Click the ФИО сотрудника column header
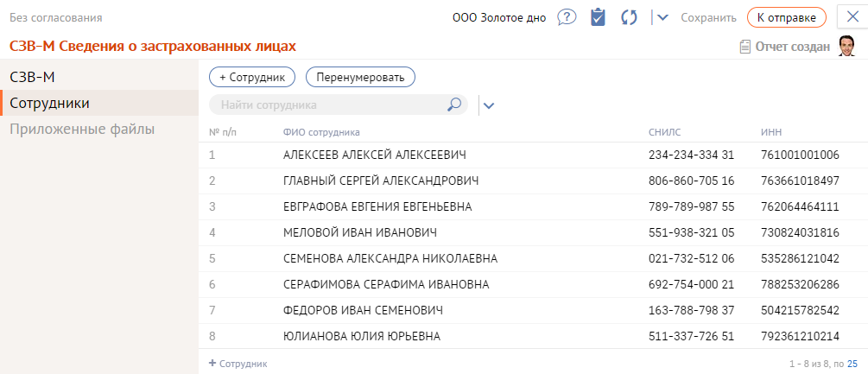 (321, 132)
